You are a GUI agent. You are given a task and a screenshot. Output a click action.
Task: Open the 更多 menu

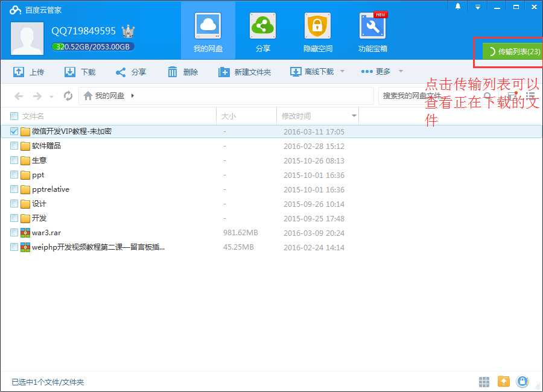(x=376, y=71)
